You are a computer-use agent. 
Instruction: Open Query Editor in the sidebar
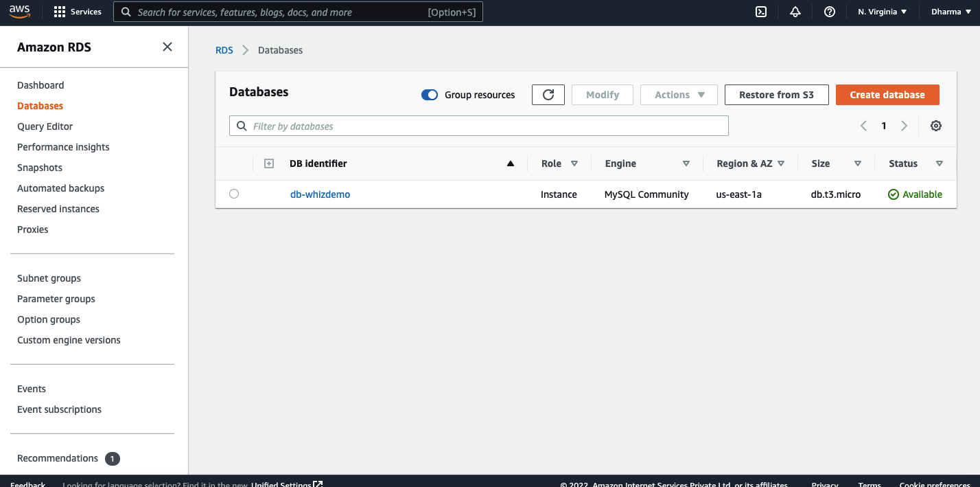pos(45,126)
